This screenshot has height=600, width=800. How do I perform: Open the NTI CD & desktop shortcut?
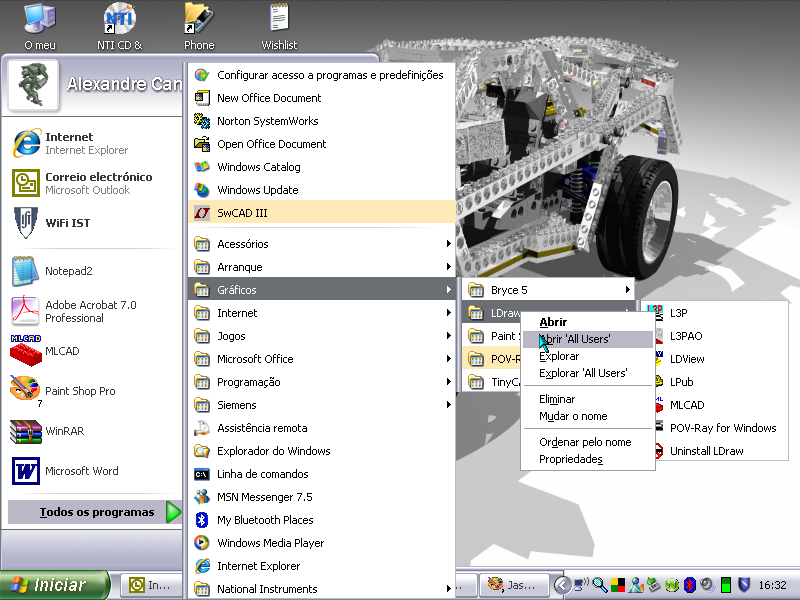(x=119, y=27)
